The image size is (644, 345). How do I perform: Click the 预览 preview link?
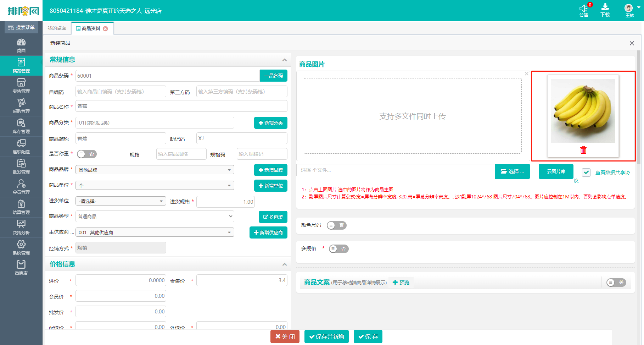point(401,283)
